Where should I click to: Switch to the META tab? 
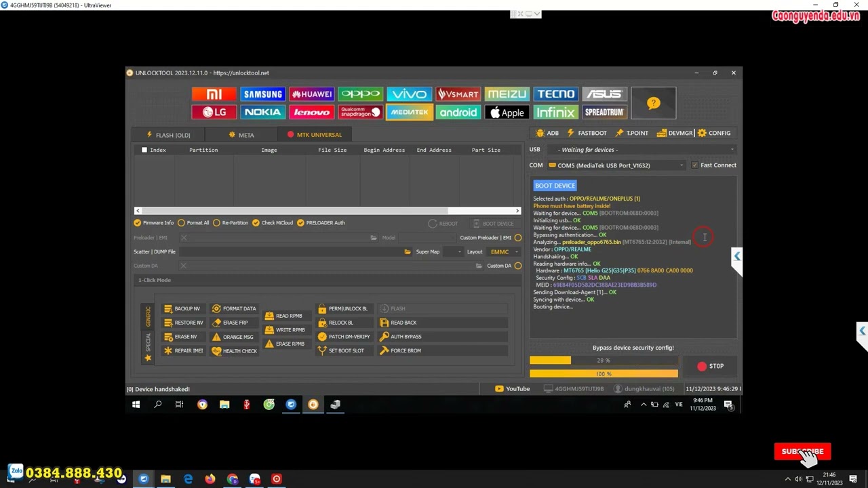pyautogui.click(x=241, y=135)
